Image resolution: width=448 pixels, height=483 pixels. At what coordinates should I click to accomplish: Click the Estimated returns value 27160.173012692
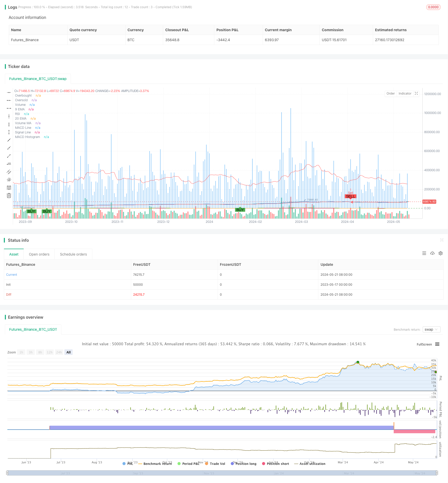pyautogui.click(x=390, y=40)
